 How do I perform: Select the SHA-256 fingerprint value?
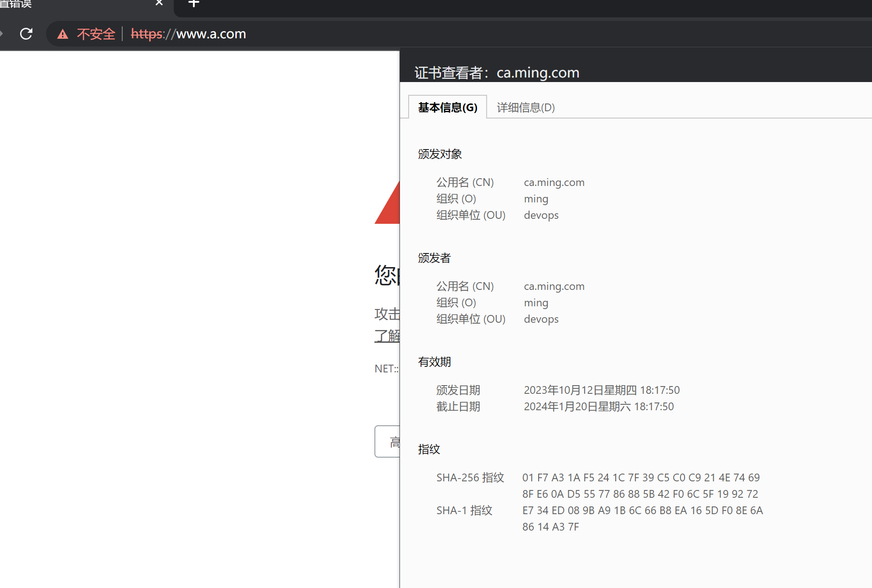tap(640, 485)
